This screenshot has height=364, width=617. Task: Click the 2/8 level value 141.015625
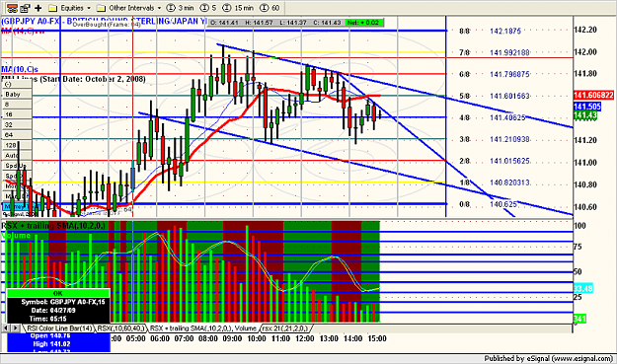tap(509, 161)
